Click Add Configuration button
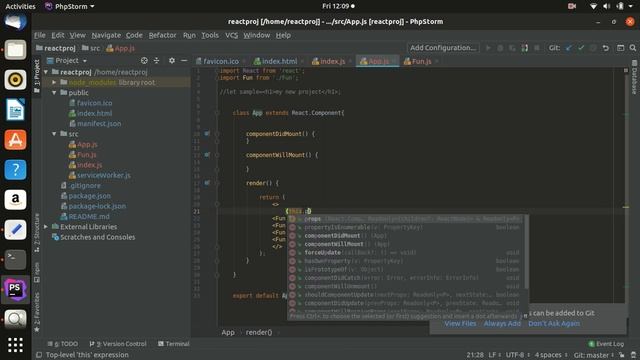This screenshot has width=640, height=360. (443, 48)
